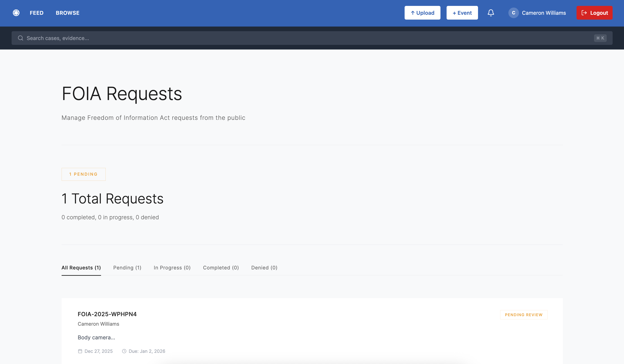
Task: Click the clock icon beside the due date
Action: tap(124, 351)
